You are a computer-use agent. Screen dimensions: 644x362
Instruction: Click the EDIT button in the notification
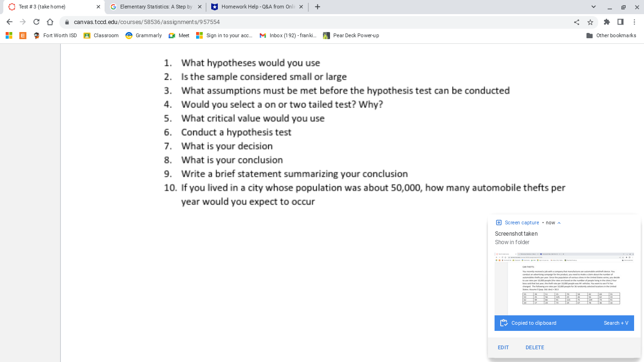pos(503,347)
